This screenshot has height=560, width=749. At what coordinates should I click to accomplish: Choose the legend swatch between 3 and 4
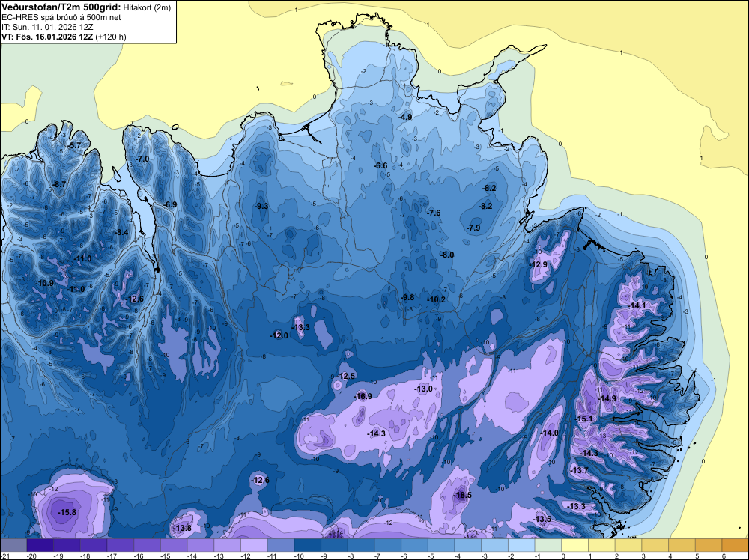pyautogui.click(x=655, y=545)
